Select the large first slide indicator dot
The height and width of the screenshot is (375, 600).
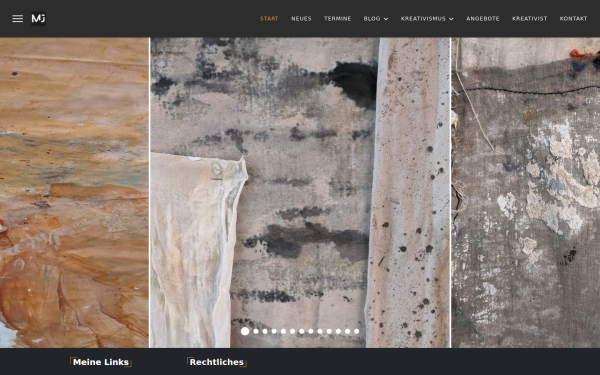click(245, 331)
